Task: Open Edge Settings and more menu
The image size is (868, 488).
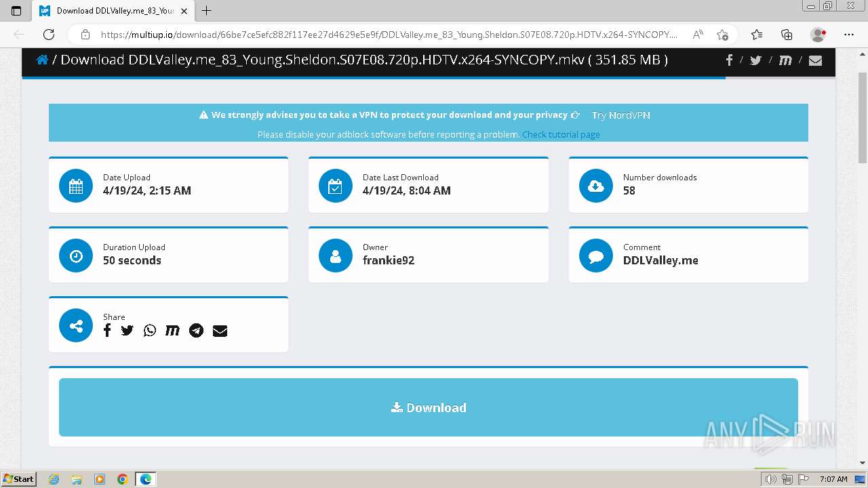Action: tap(849, 35)
